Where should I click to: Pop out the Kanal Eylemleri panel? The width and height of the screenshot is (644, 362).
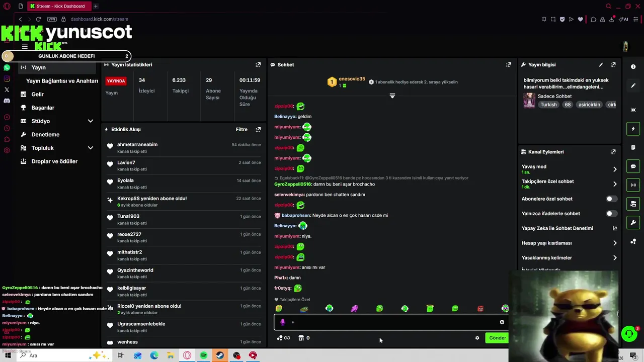click(613, 152)
